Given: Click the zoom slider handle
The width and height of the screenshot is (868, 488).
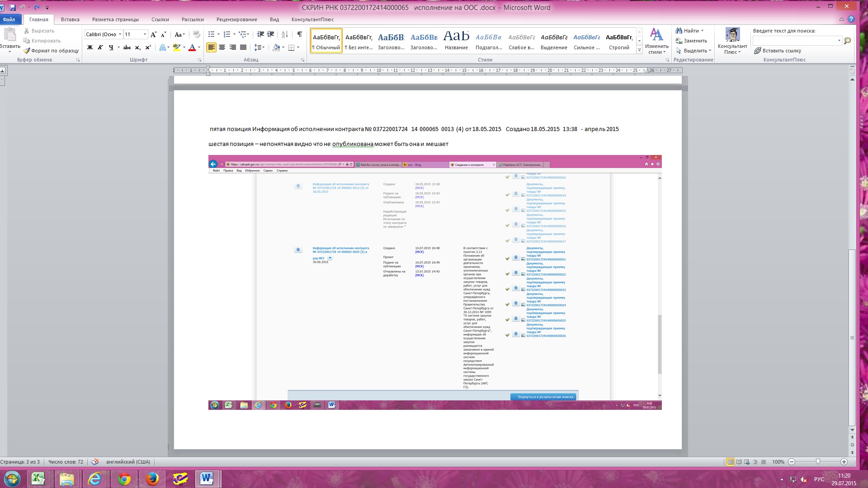Looking at the screenshot, I should (x=817, y=462).
